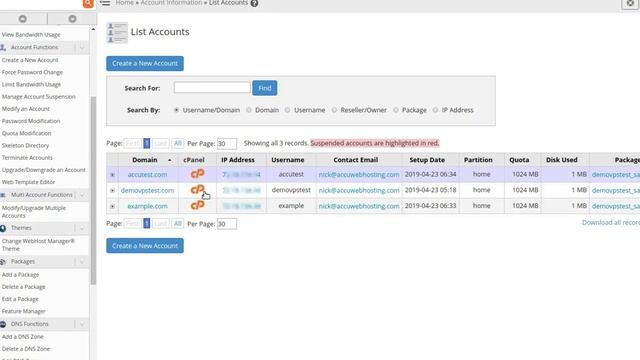Select Domain search option
The height and width of the screenshot is (360, 640).
[x=249, y=110]
